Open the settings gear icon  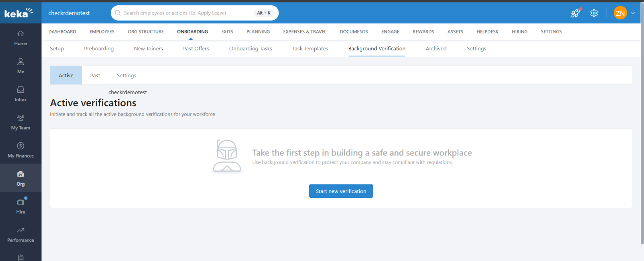coord(594,13)
